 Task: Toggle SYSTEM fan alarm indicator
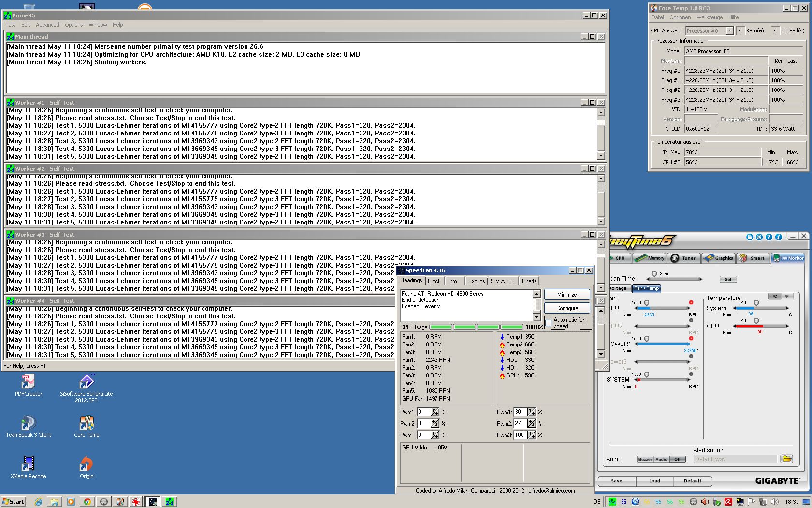pos(691,374)
